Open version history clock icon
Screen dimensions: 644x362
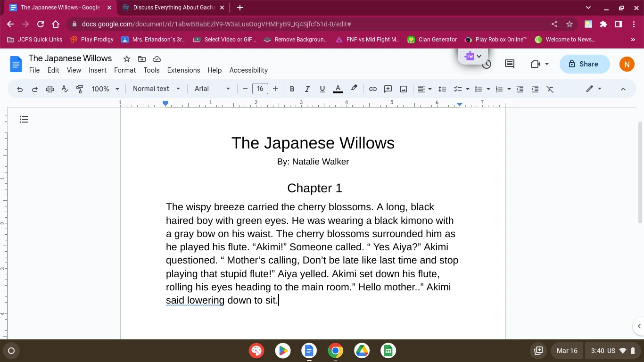[486, 64]
